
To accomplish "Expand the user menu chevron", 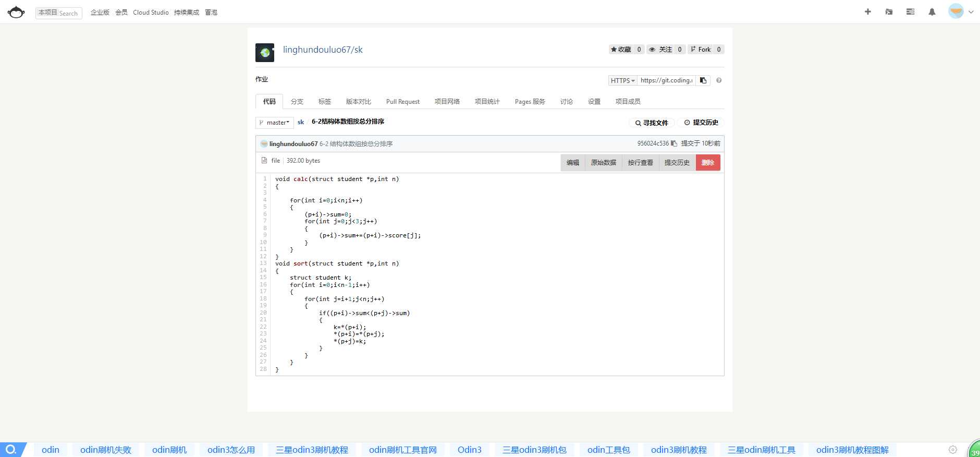I will [971, 12].
